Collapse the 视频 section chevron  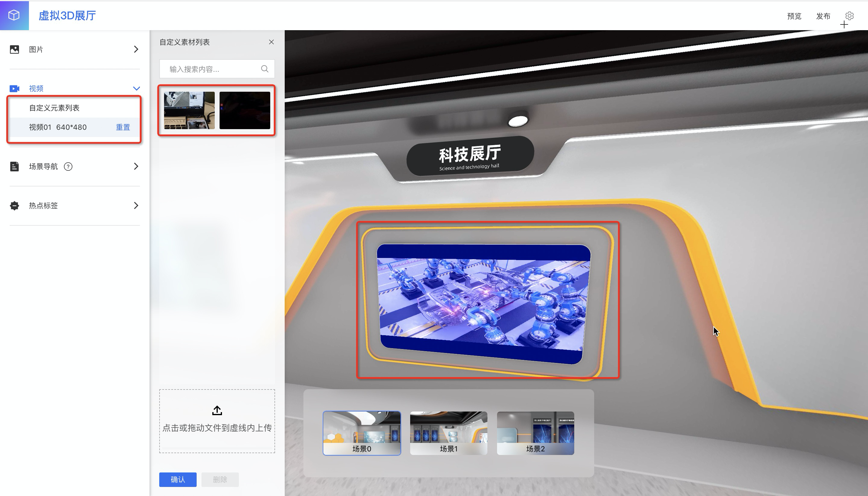(136, 89)
